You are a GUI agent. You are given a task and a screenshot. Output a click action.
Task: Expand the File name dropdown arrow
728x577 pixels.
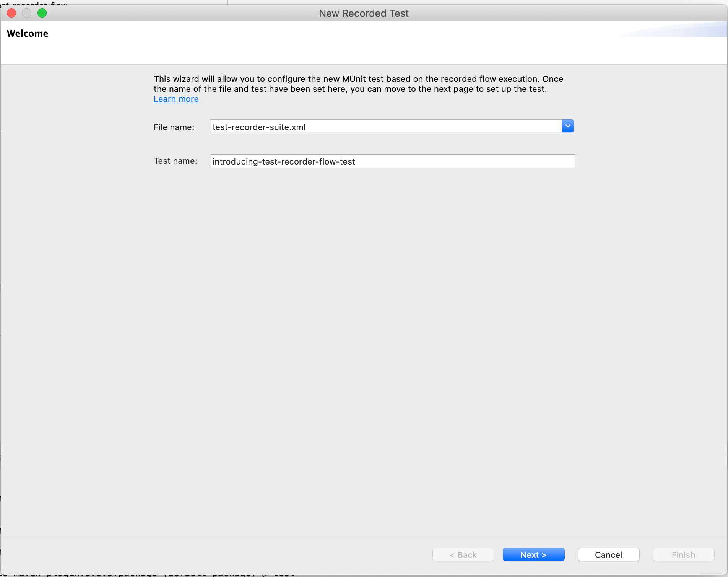568,126
